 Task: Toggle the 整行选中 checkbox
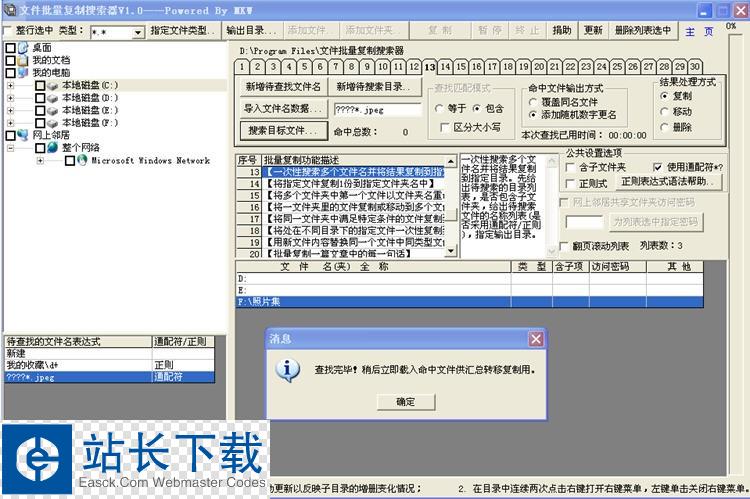click(7, 31)
